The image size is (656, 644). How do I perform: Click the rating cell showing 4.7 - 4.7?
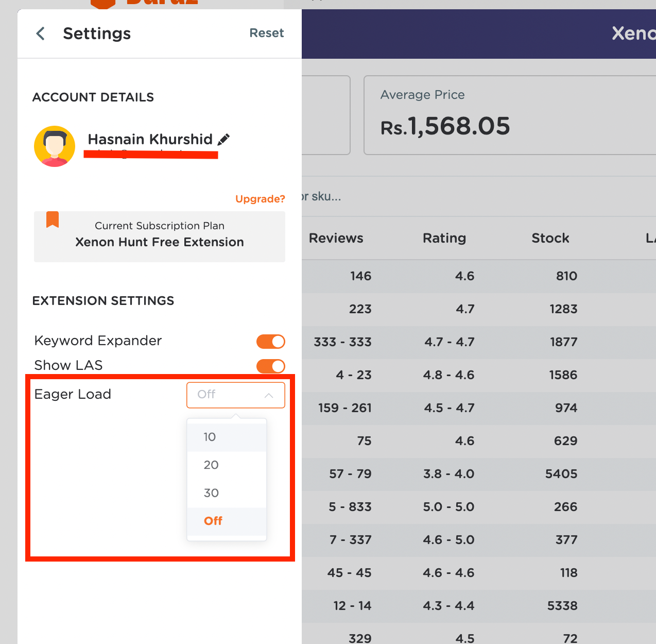(x=450, y=342)
